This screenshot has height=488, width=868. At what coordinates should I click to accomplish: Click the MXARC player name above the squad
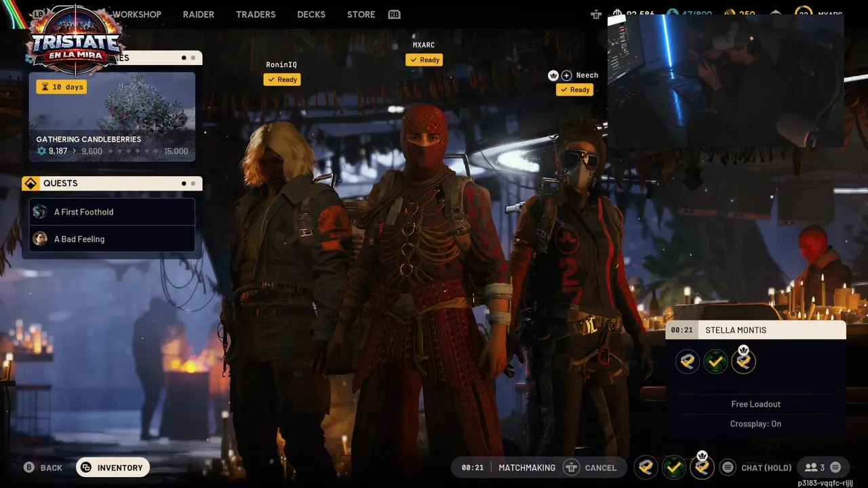tap(424, 45)
